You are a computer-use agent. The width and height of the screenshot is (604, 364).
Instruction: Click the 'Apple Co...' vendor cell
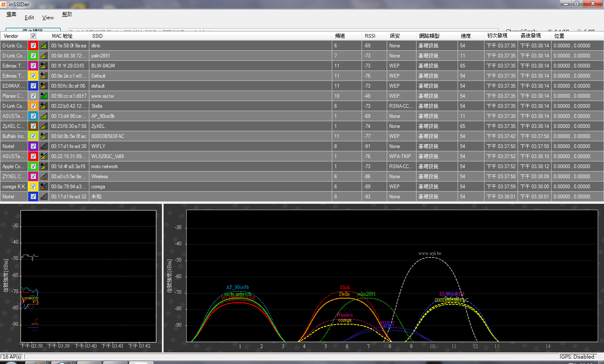(x=14, y=166)
